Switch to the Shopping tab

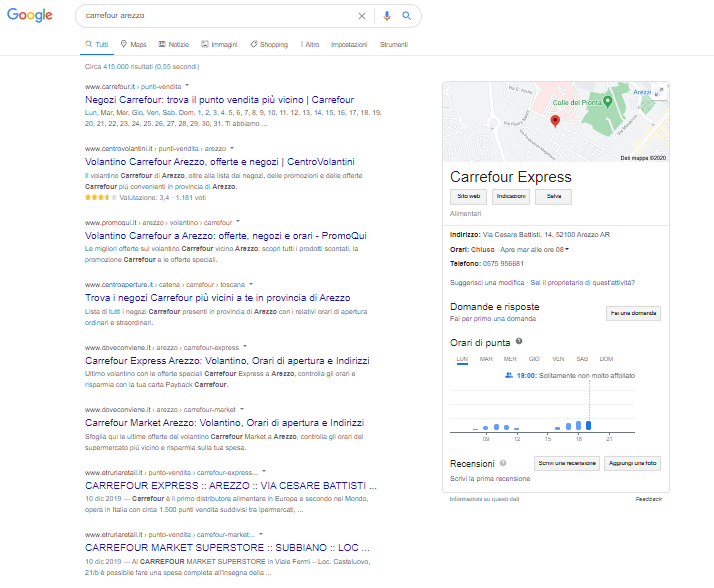coord(269,44)
